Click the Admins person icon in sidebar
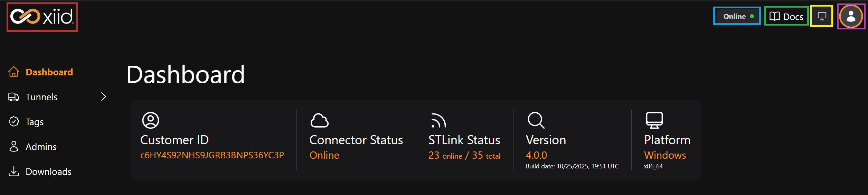 coord(14,147)
